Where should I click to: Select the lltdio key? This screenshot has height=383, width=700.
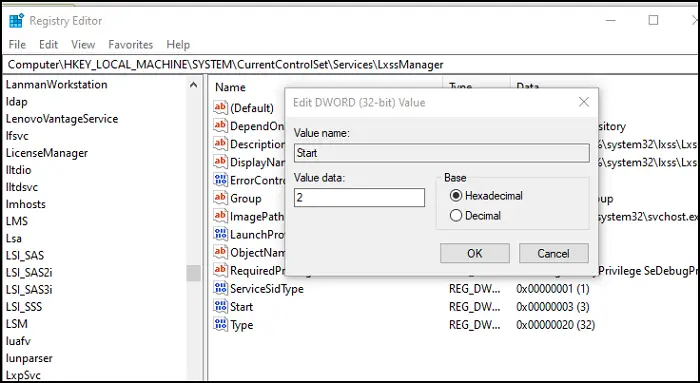click(19, 170)
